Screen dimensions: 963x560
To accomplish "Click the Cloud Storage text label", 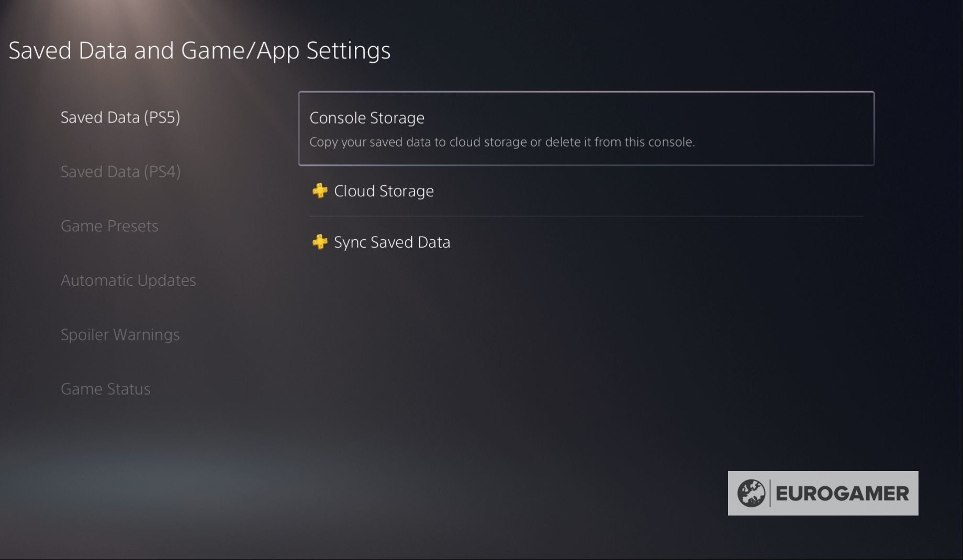I will pyautogui.click(x=384, y=192).
